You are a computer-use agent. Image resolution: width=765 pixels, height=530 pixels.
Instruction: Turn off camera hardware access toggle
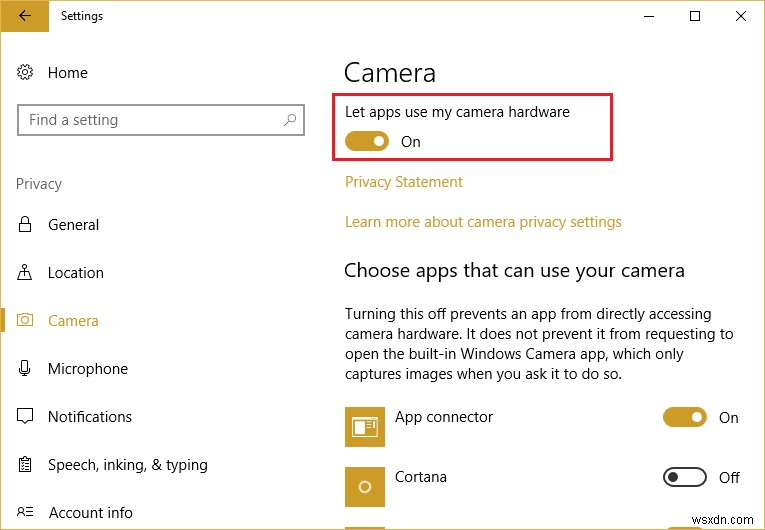(x=367, y=142)
